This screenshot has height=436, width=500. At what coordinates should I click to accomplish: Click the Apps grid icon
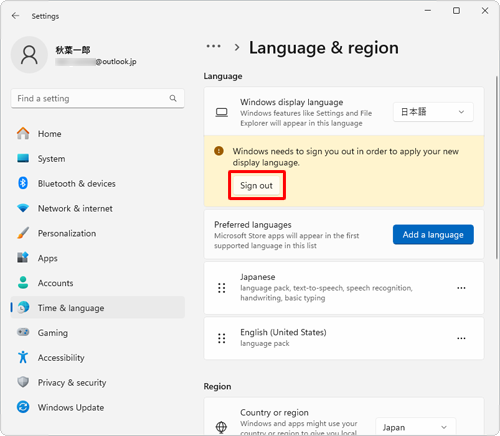click(x=23, y=258)
